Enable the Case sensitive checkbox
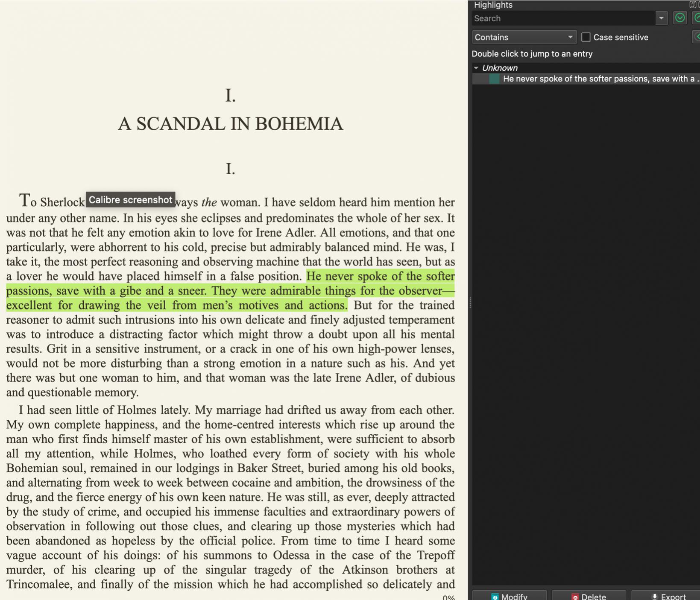Screen dimensions: 700x600 586,37
